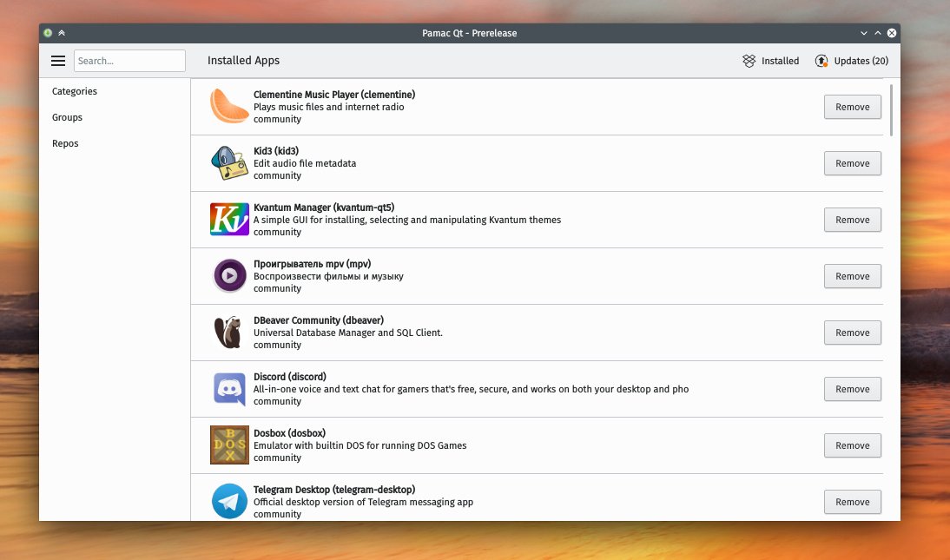Click the DBeaver beaver icon

pos(228,333)
